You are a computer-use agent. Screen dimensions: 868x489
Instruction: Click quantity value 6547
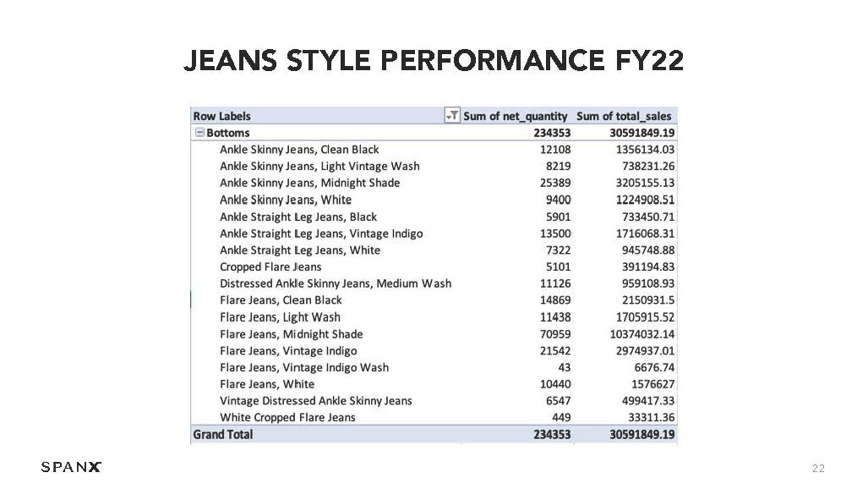tap(558, 401)
